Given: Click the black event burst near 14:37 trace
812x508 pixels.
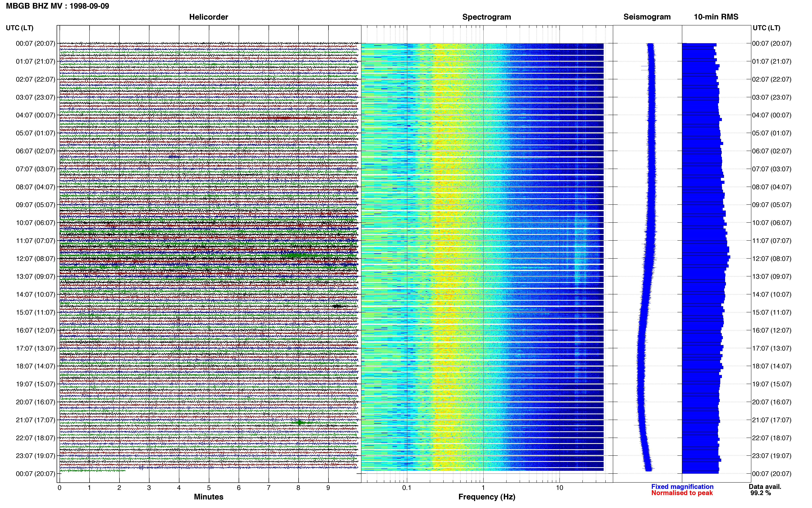Looking at the screenshot, I should click(x=337, y=306).
